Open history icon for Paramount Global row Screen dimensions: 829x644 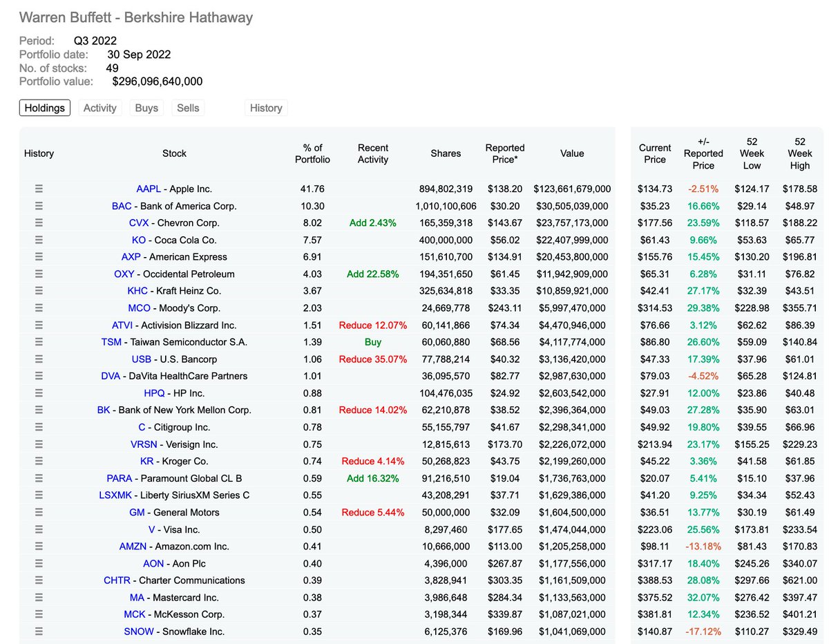pos(39,478)
